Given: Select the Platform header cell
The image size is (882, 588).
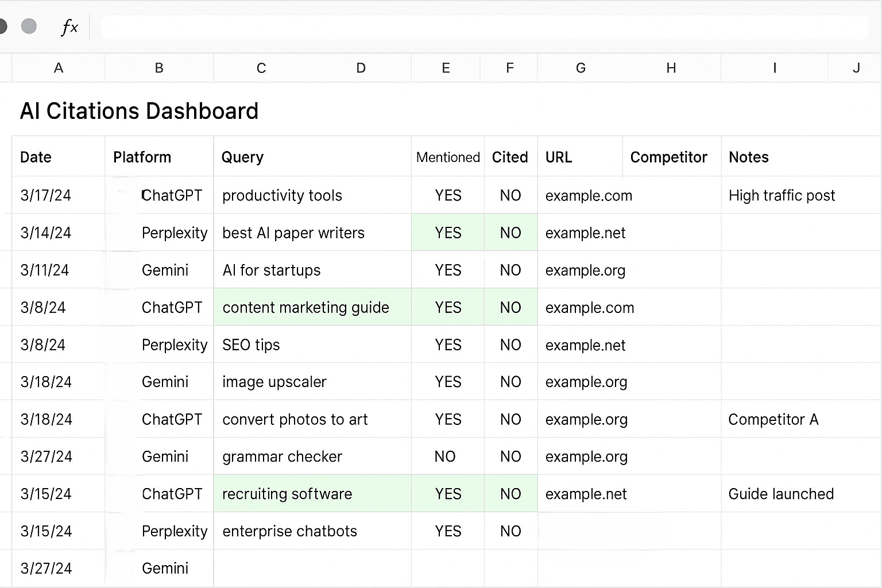Looking at the screenshot, I should click(x=159, y=157).
